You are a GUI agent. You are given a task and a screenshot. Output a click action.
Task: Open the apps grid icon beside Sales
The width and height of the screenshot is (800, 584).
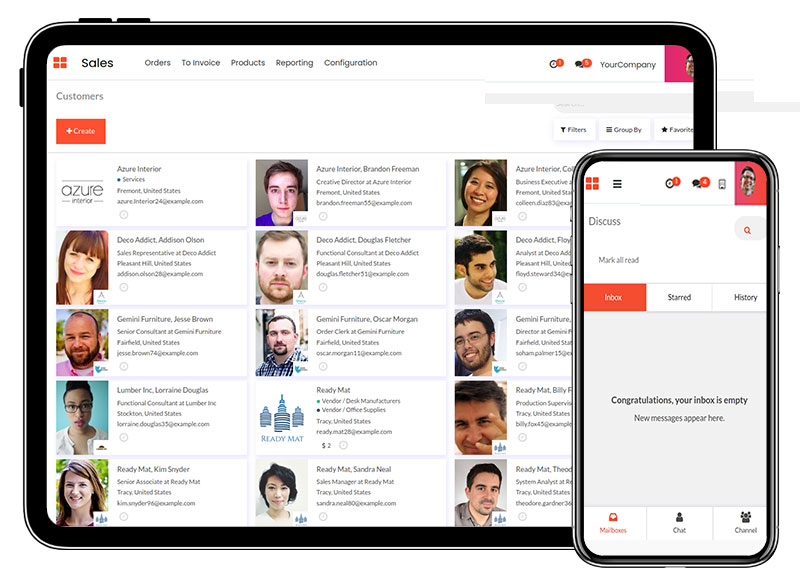pos(60,63)
